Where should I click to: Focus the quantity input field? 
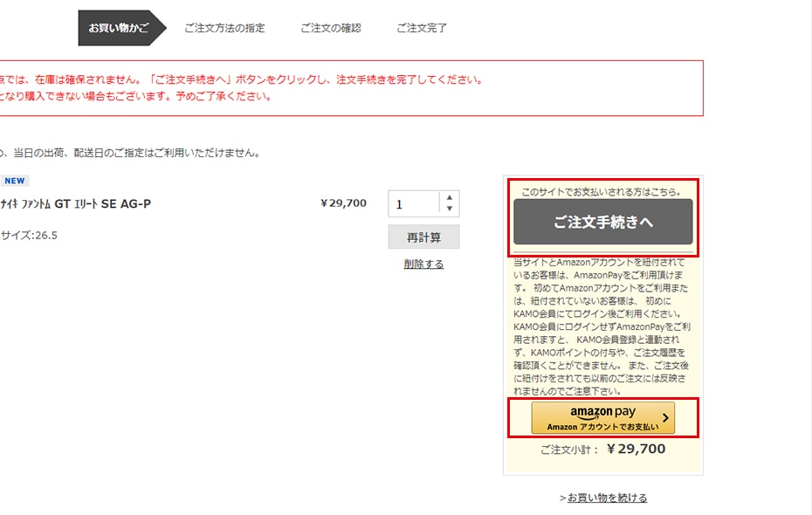coord(413,204)
